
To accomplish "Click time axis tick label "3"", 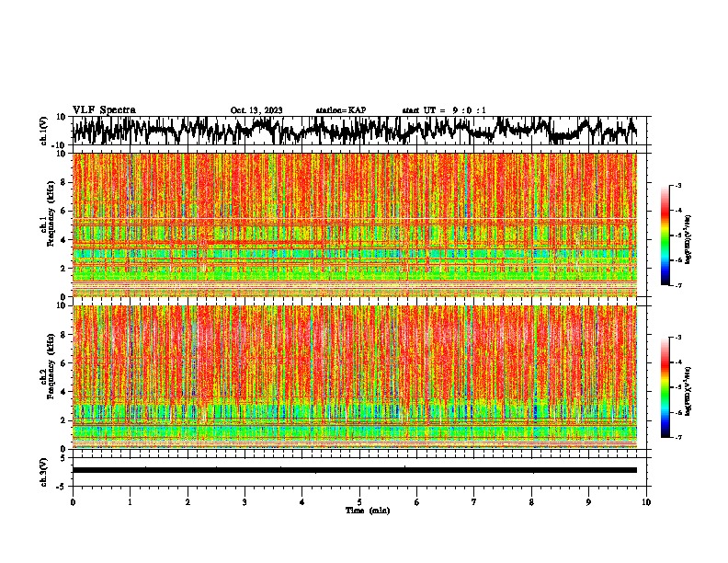I will [245, 502].
